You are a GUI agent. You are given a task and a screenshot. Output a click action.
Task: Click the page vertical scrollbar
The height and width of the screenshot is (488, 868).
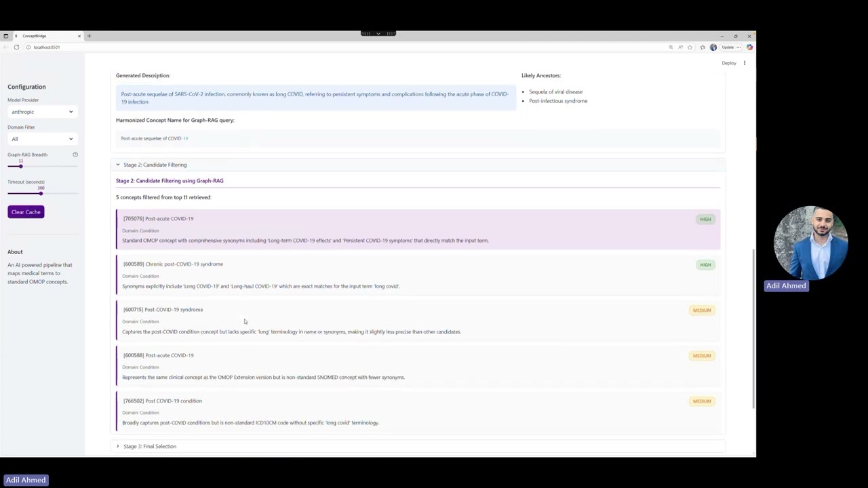coord(753,329)
